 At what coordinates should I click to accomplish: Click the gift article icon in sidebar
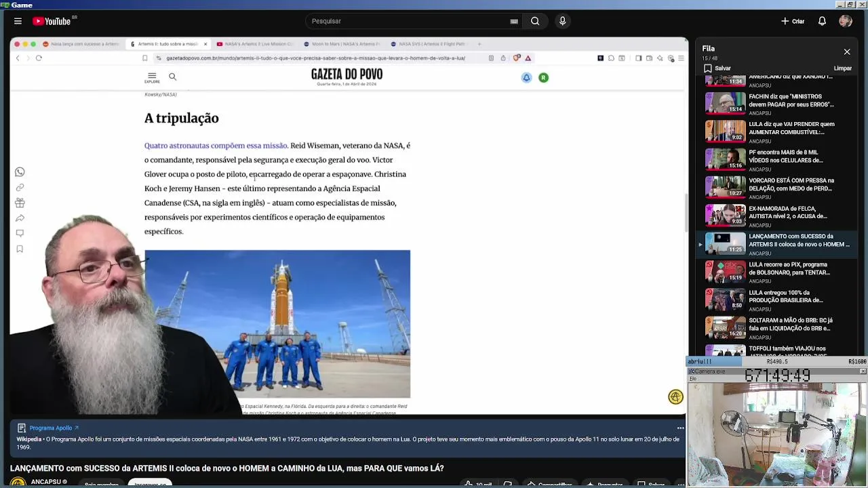point(20,203)
